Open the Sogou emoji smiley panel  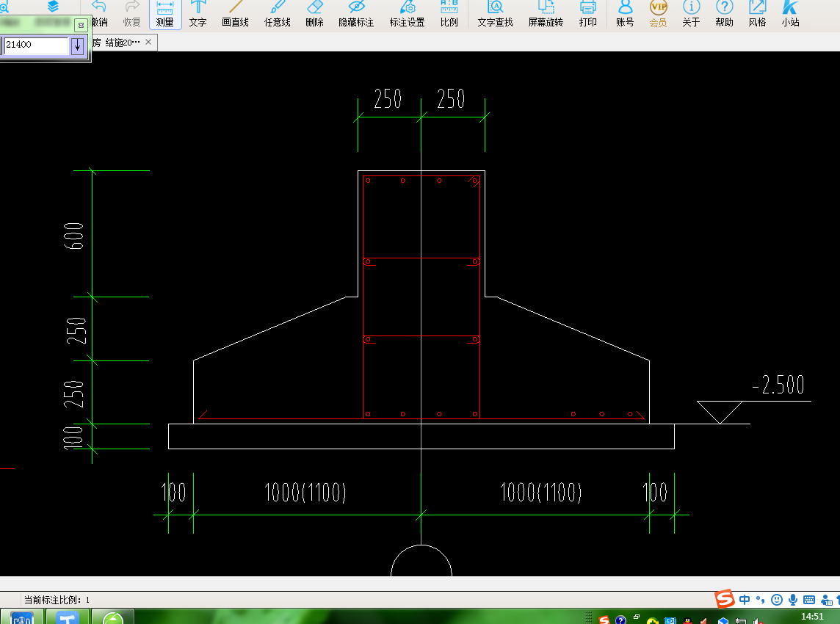777,600
